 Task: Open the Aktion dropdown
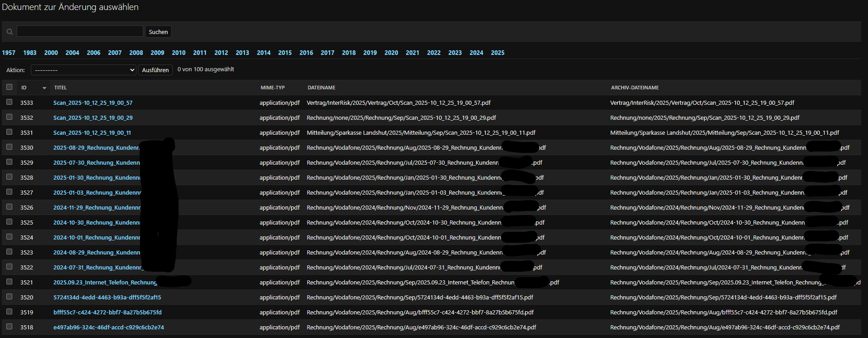[83, 70]
